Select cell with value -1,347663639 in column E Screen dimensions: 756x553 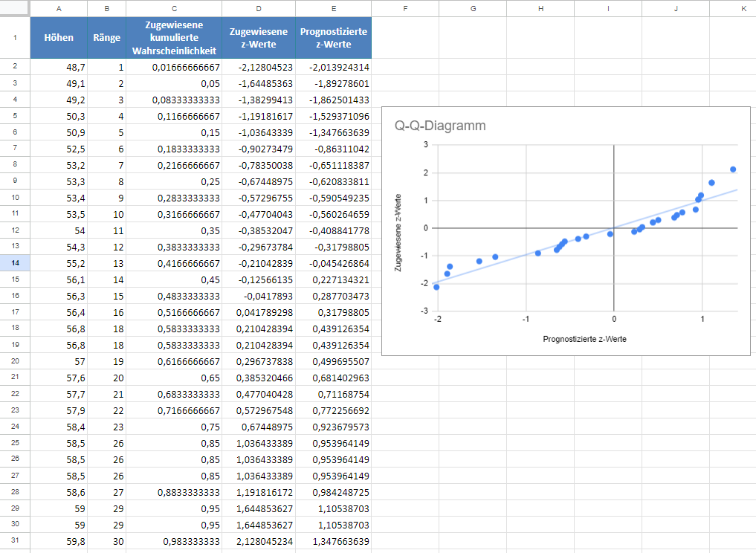[x=334, y=132]
